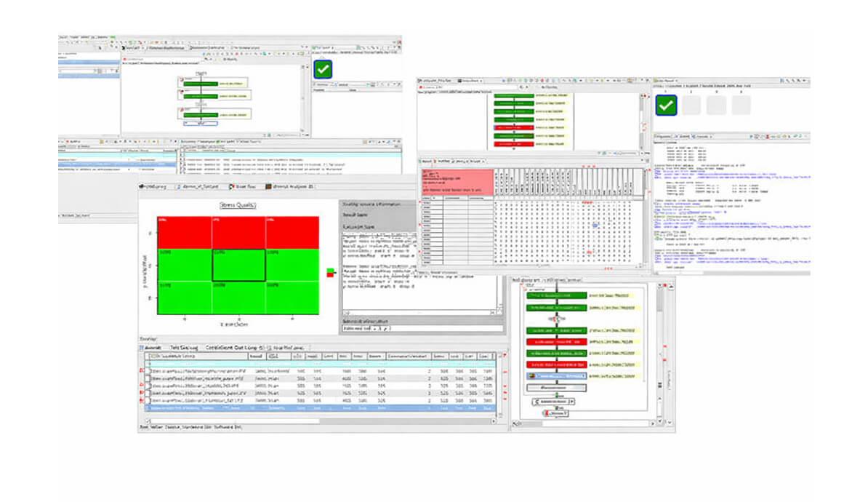Click the red-green legend icon beside shmoo plot

(x=331, y=273)
